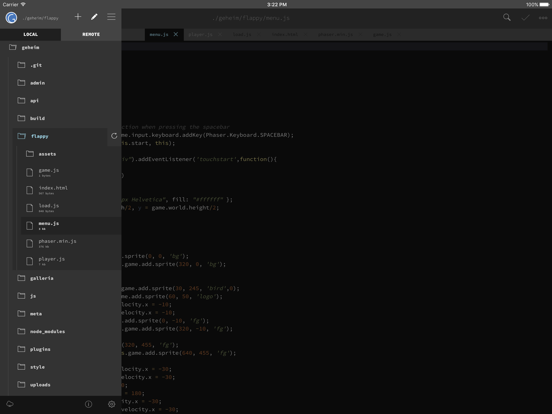
Task: Add new file with plus icon
Action: 78,17
